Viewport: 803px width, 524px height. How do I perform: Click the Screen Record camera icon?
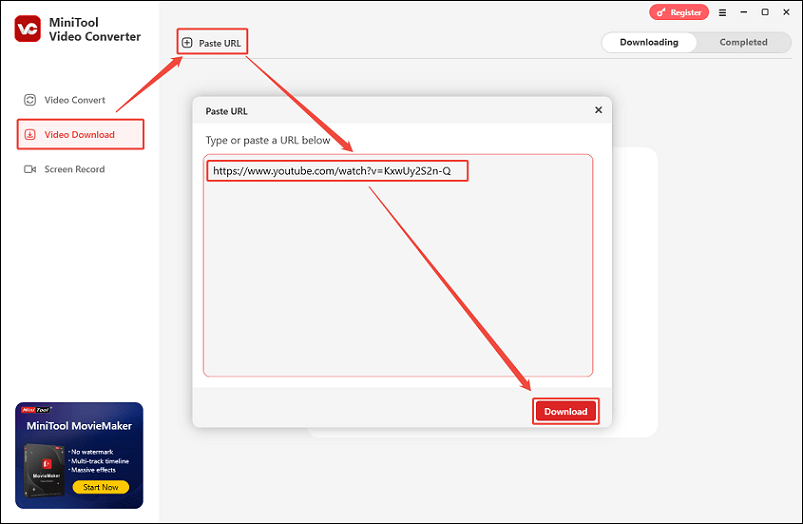[30, 169]
